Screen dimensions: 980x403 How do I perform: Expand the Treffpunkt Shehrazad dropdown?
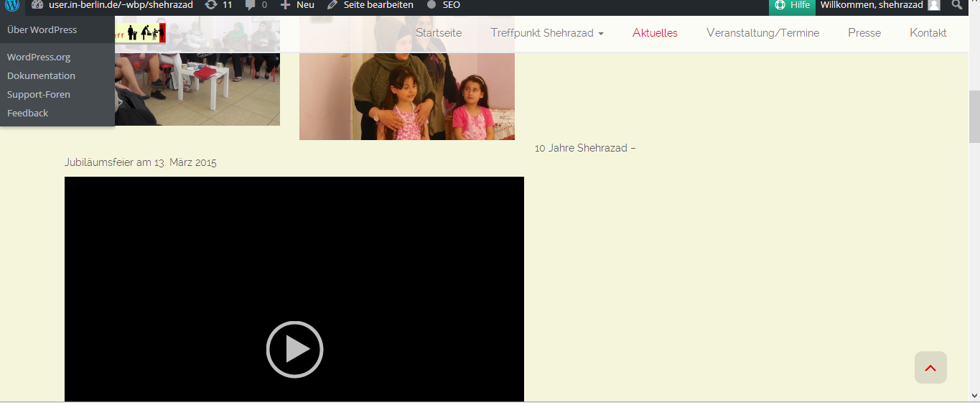coord(547,33)
